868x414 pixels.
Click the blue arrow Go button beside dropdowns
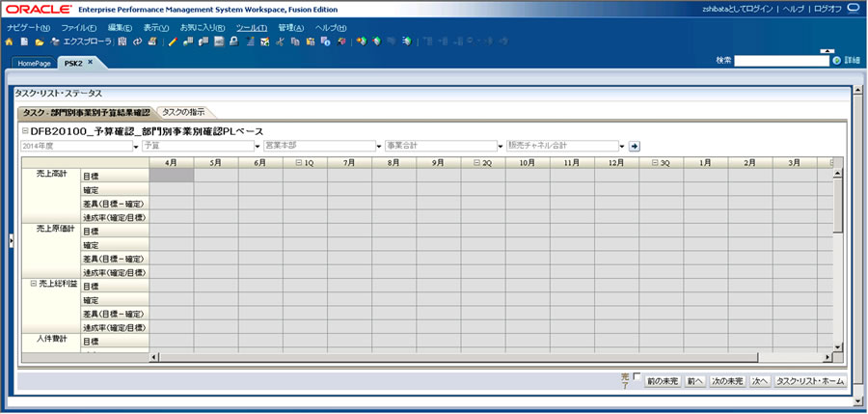pyautogui.click(x=635, y=147)
